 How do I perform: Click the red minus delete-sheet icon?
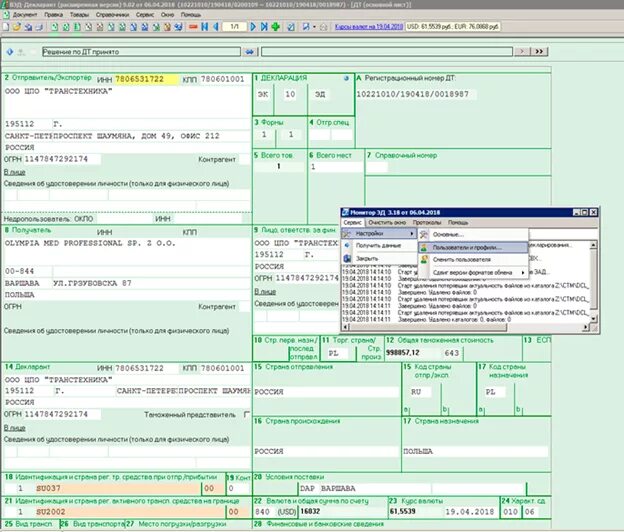[193, 27]
